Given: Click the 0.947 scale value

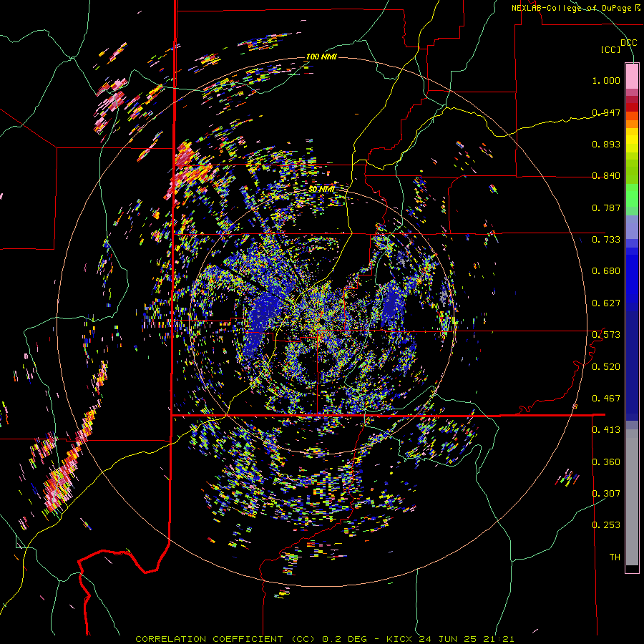Looking at the screenshot, I should [606, 112].
